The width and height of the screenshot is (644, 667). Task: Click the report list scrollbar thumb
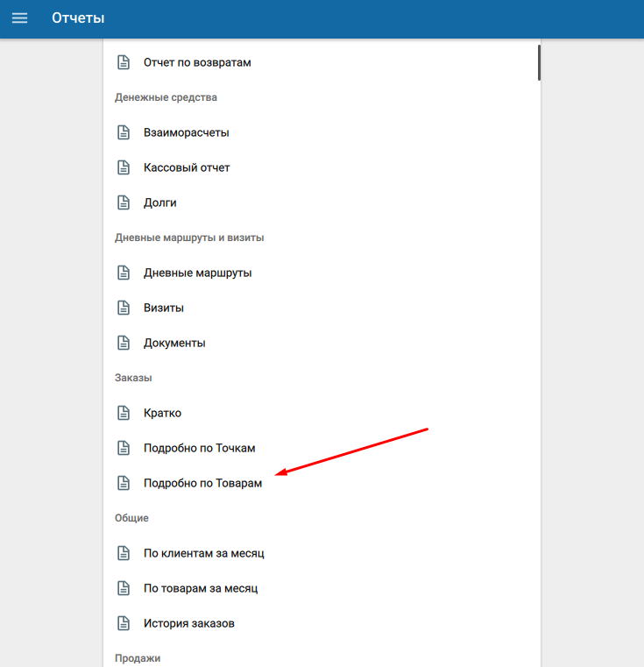[x=539, y=62]
